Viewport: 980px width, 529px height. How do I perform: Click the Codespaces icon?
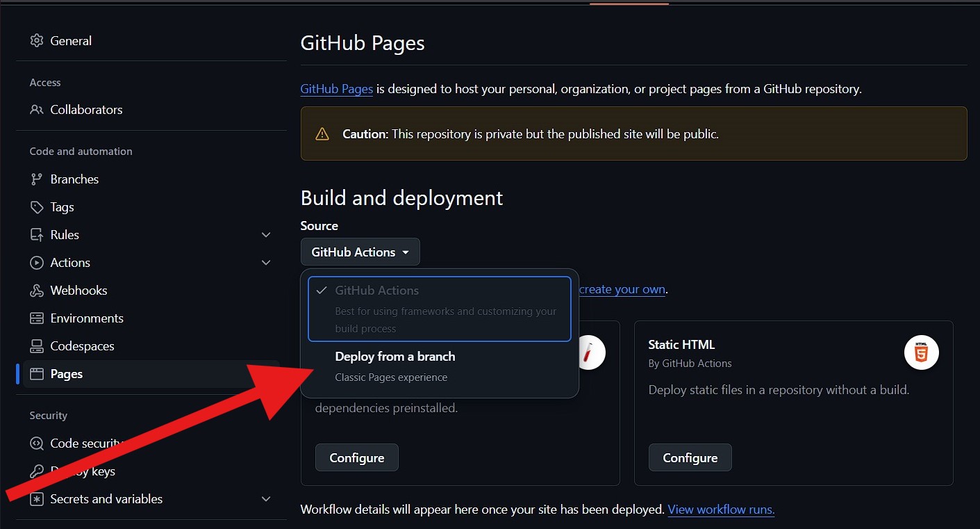tap(36, 345)
